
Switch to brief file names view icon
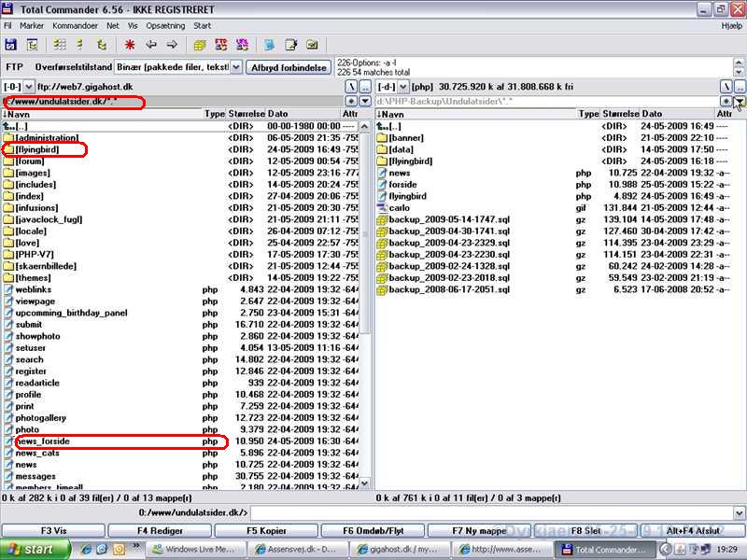(60, 45)
